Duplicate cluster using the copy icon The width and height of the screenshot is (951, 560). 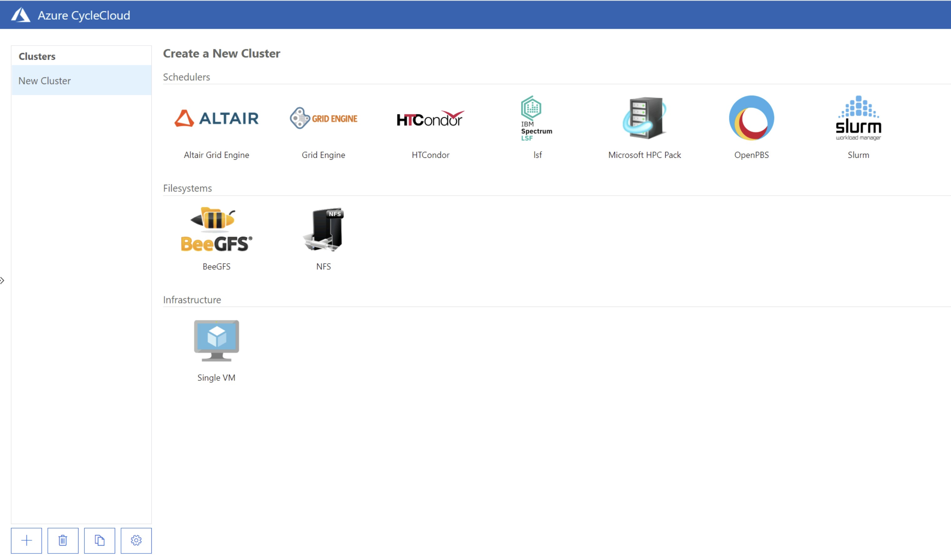(100, 540)
